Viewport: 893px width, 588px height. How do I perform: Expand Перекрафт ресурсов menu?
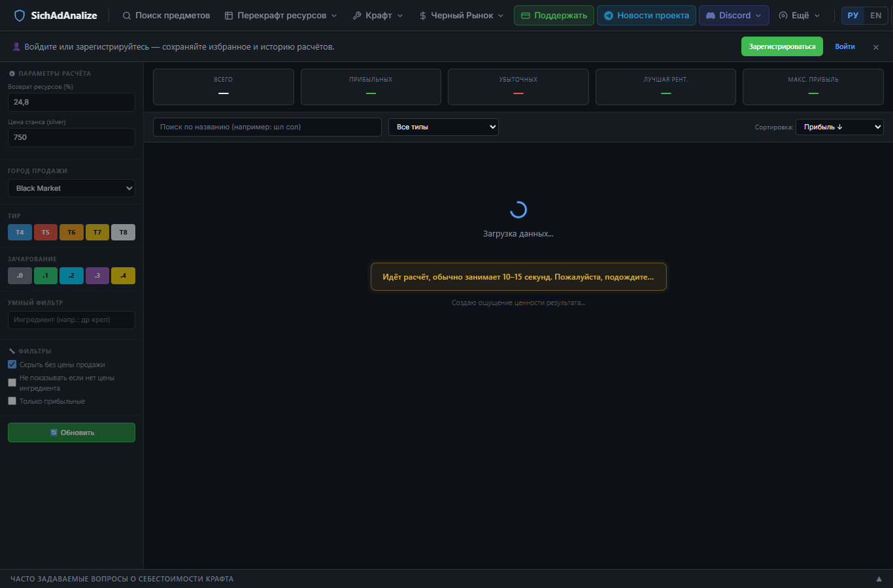(x=281, y=16)
